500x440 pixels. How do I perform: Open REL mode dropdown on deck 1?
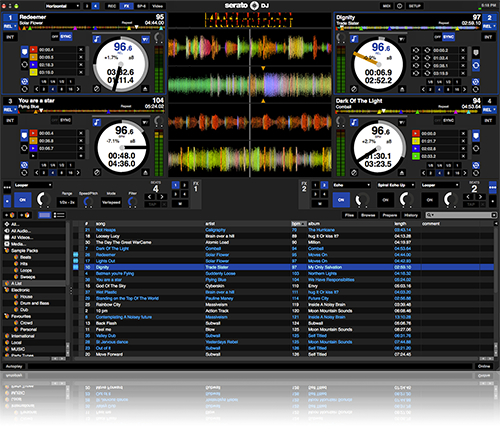[x=10, y=26]
